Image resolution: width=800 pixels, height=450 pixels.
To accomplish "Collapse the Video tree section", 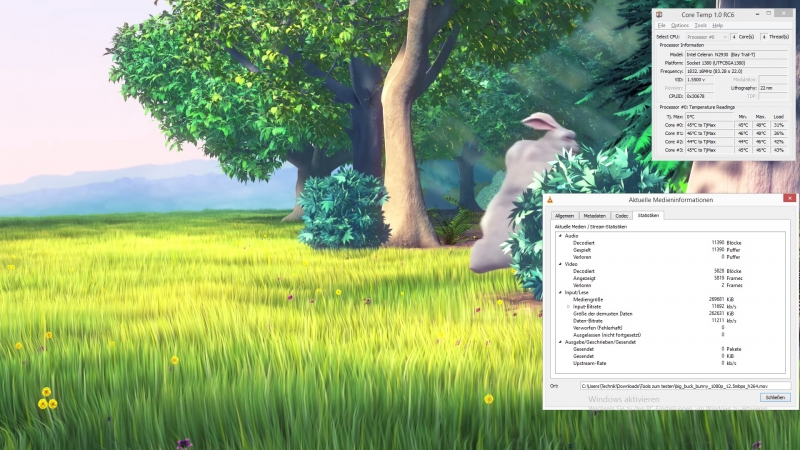I will pos(560,264).
